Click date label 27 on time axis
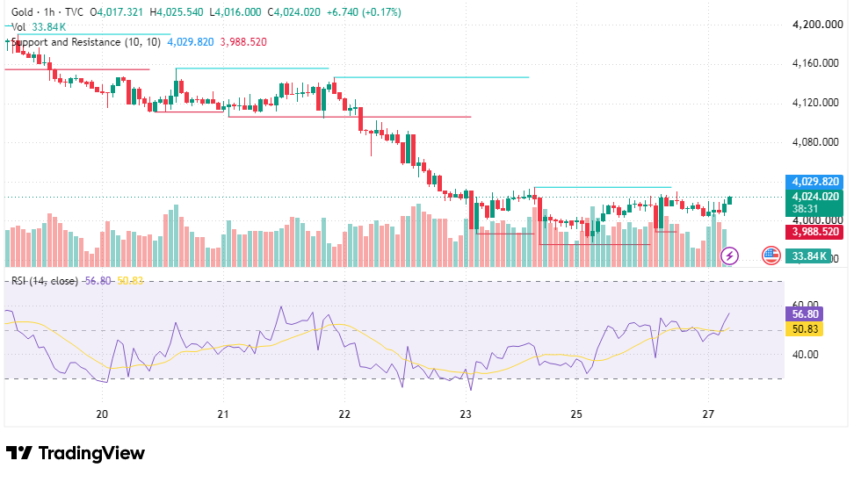Viewport: 861px width, 504px height. tap(708, 414)
